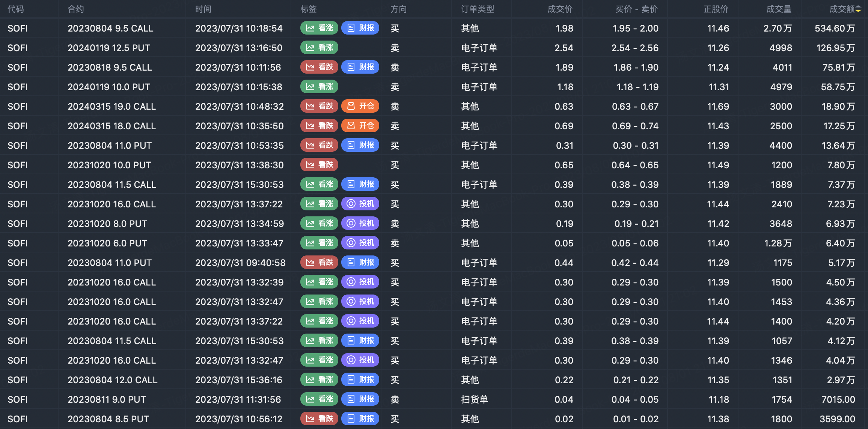Click 财报 tag on 20230811 9.0 PUT row
The width and height of the screenshot is (868, 429).
click(x=360, y=399)
